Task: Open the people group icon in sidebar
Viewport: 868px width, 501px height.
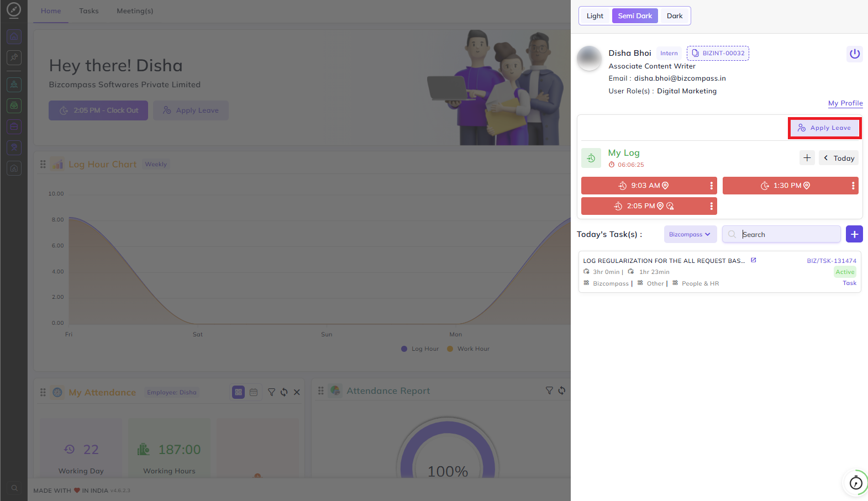Action: pos(14,85)
